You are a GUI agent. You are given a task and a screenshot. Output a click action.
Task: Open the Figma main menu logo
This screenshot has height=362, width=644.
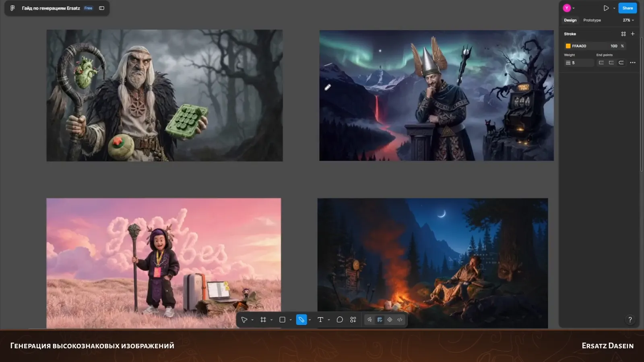(12, 8)
